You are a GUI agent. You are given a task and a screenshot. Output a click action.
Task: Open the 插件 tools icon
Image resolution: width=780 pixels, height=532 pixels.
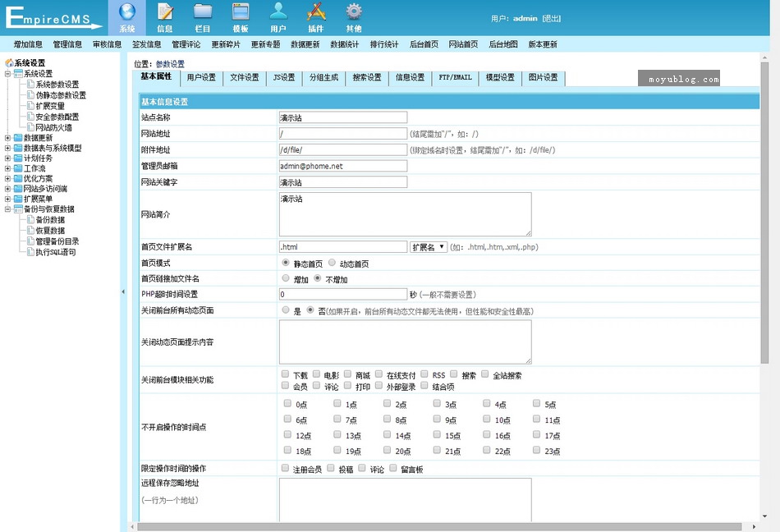click(316, 12)
